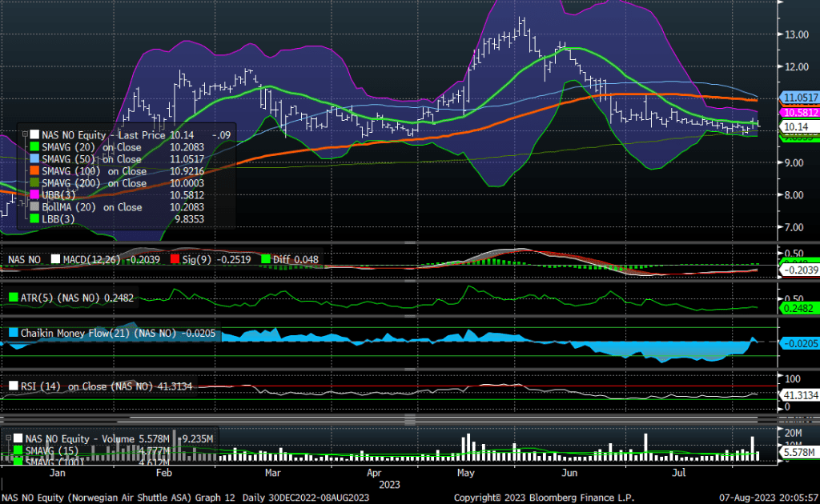The height and width of the screenshot is (504, 820).
Task: Click the green ATR(5) legend swatch
Action: pyautogui.click(x=14, y=298)
